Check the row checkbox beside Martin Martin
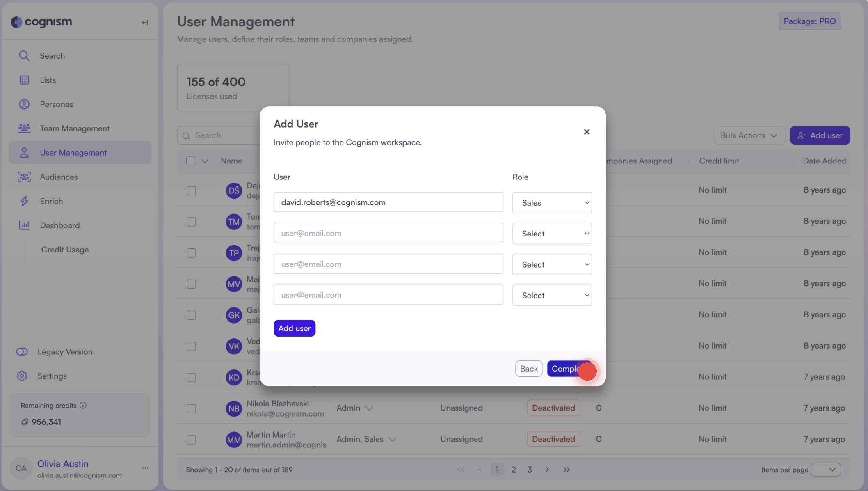The height and width of the screenshot is (491, 868). point(191,440)
